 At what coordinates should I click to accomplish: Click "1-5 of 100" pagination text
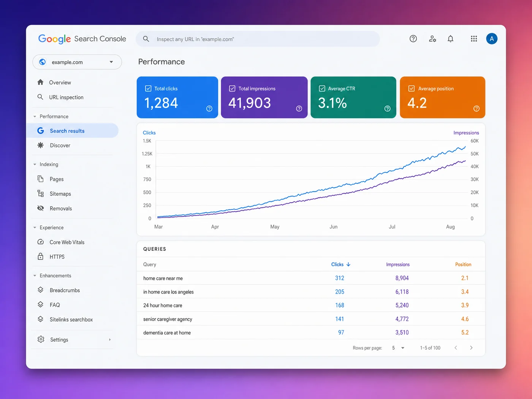(x=430, y=348)
